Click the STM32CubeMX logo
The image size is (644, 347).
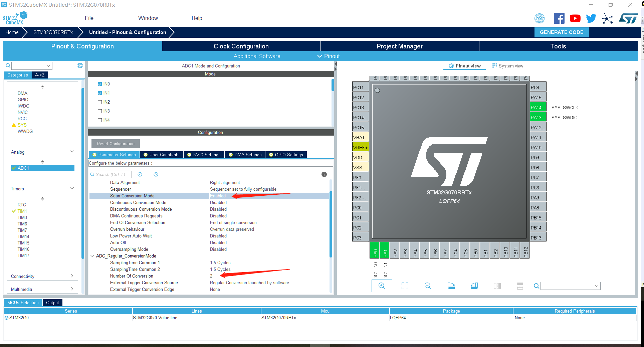15,18
